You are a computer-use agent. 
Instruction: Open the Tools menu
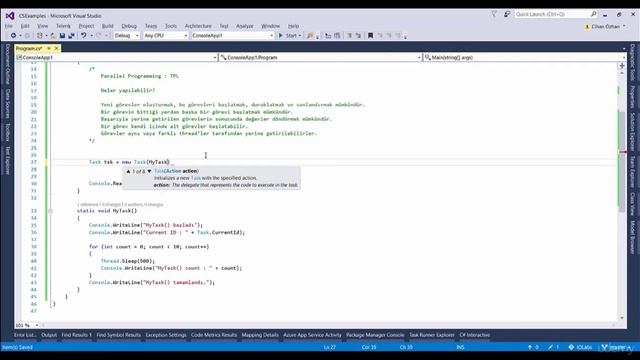pos(171,26)
